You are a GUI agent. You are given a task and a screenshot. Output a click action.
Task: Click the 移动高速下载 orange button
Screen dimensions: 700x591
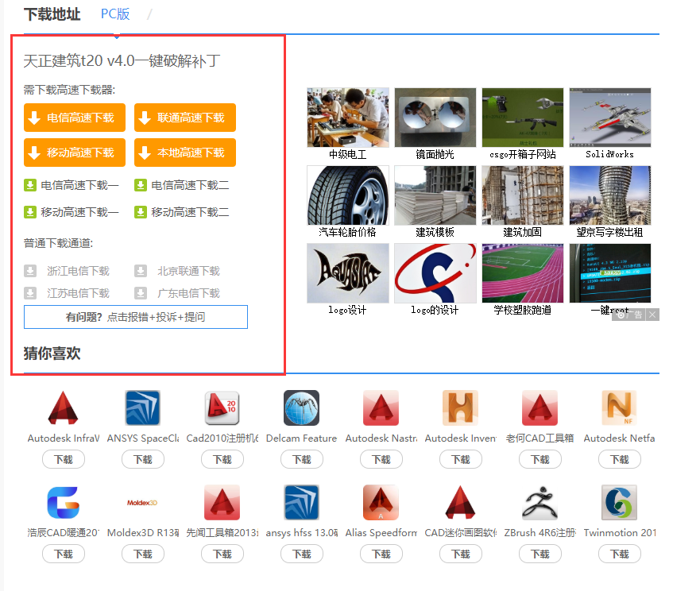click(75, 153)
